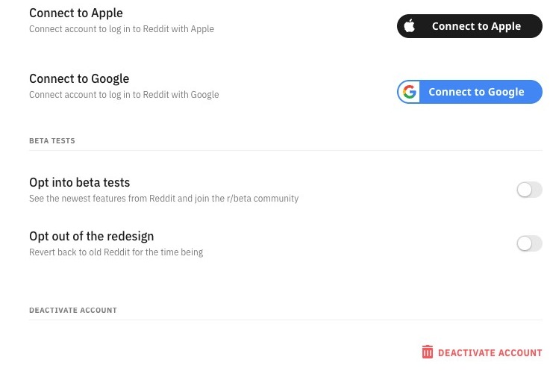
Task: Toggle Opt out of the redesign switch
Action: pyautogui.click(x=529, y=243)
